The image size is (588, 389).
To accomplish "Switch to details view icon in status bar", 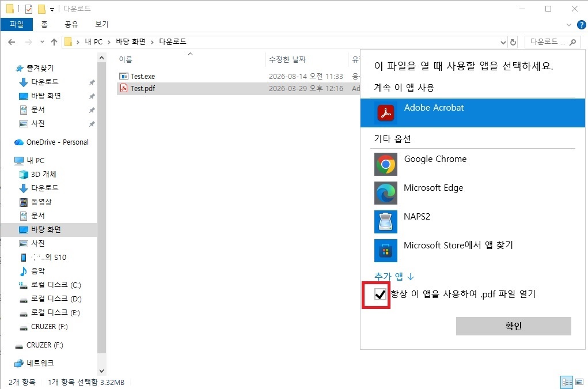I will pos(567,382).
